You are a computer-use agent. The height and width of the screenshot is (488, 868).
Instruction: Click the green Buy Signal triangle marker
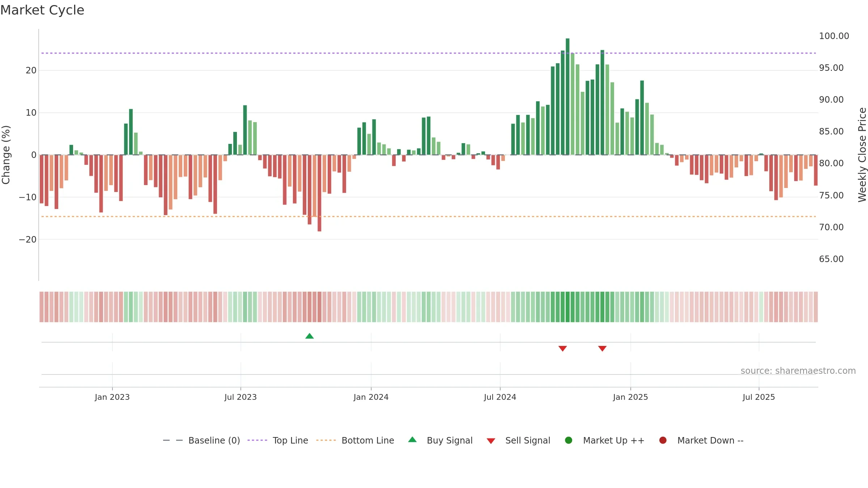[310, 336]
